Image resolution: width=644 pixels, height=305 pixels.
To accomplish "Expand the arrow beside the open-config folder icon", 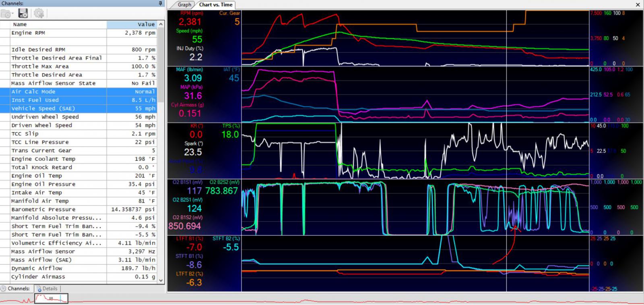I will coord(13,14).
